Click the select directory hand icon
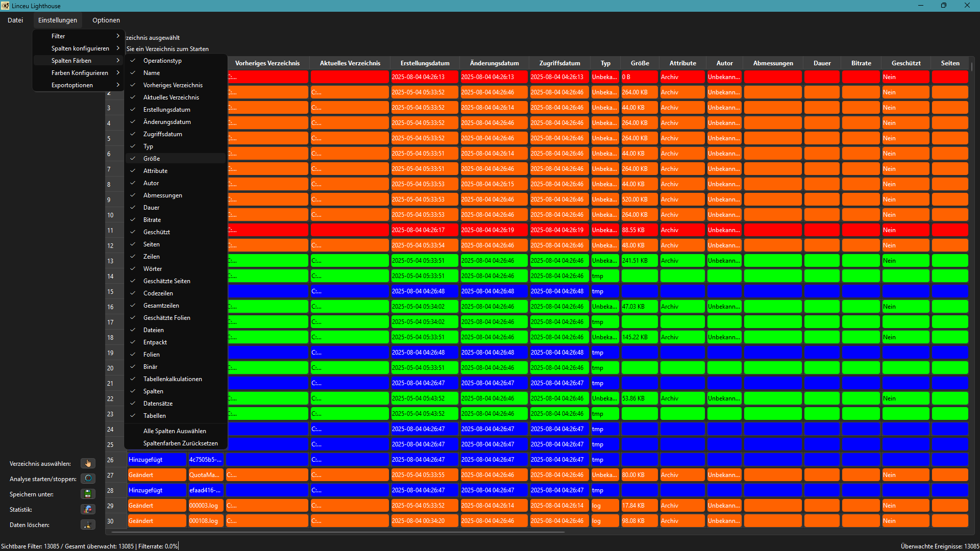The height and width of the screenshot is (551, 980). (88, 463)
